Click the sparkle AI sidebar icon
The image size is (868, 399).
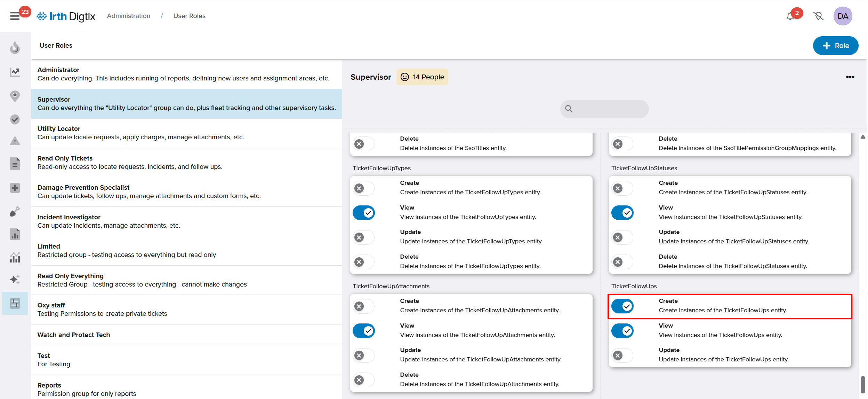(15, 279)
